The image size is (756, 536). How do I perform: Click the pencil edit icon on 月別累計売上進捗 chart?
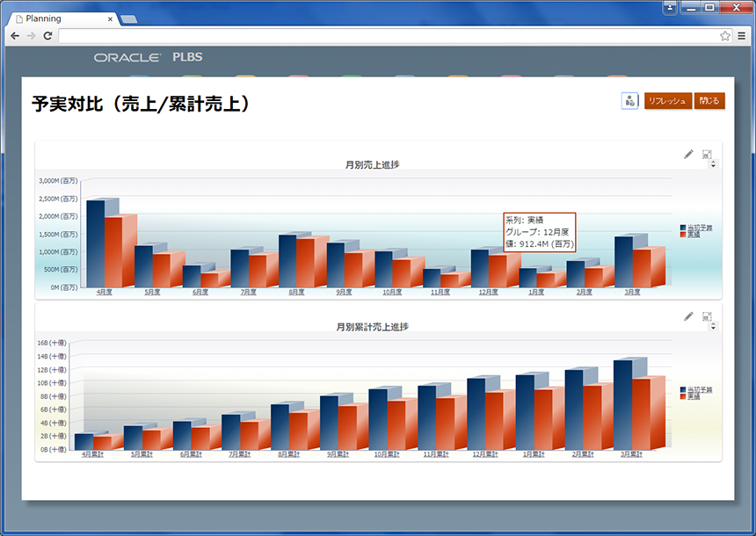click(x=688, y=315)
